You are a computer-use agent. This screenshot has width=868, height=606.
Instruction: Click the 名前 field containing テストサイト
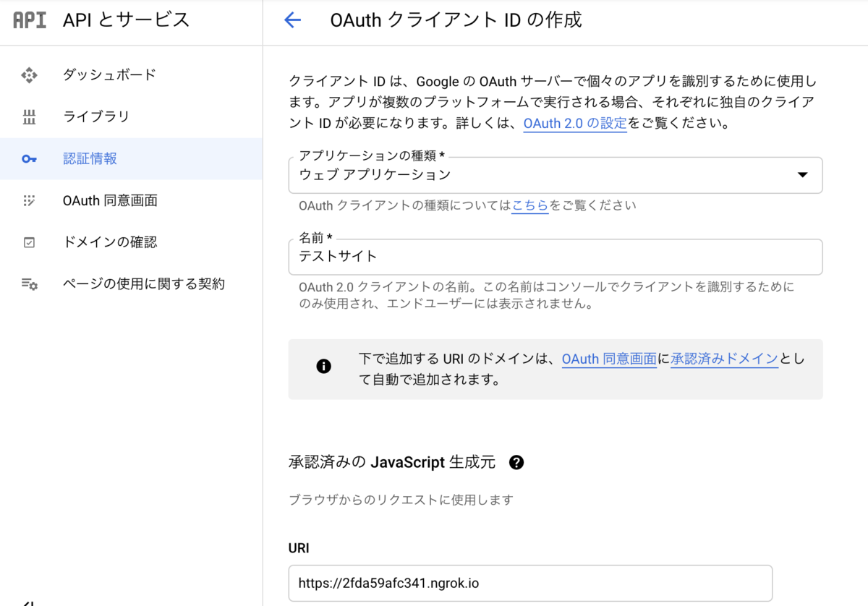pyautogui.click(x=556, y=257)
